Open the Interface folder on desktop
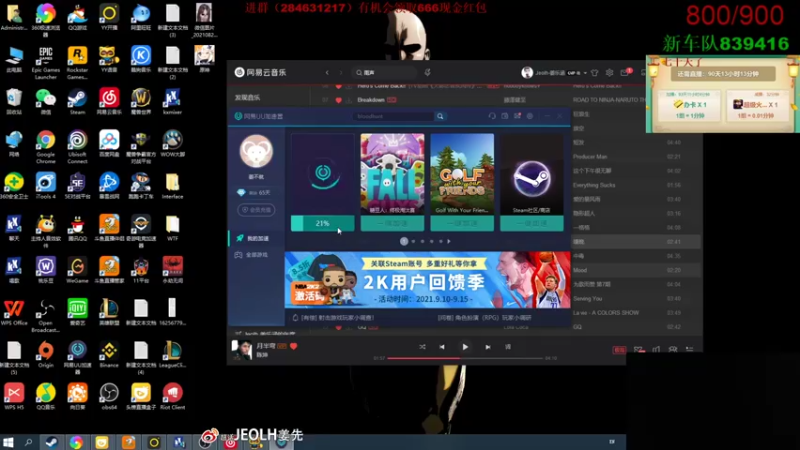800x450 pixels. (172, 186)
